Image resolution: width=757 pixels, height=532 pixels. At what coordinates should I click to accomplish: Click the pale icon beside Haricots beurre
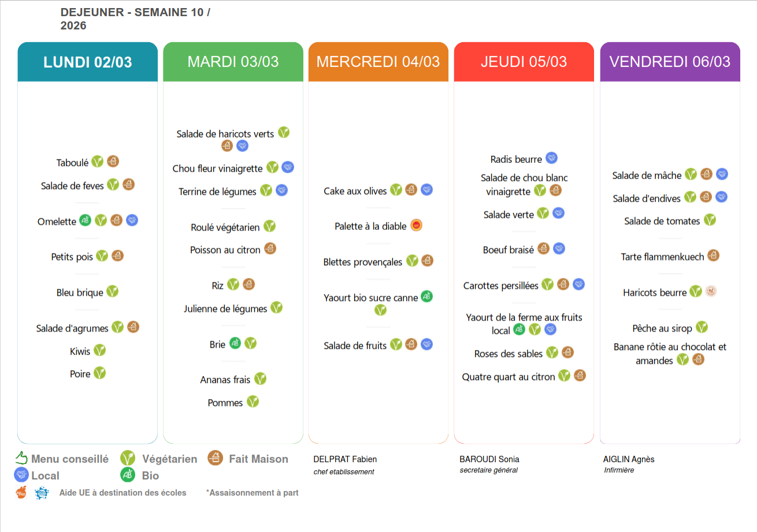711,291
